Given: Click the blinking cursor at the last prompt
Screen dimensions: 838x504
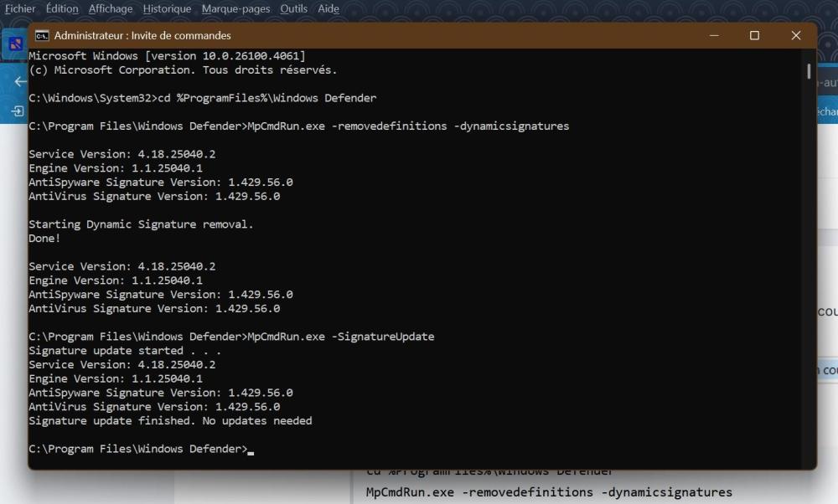Looking at the screenshot, I should (x=251, y=450).
